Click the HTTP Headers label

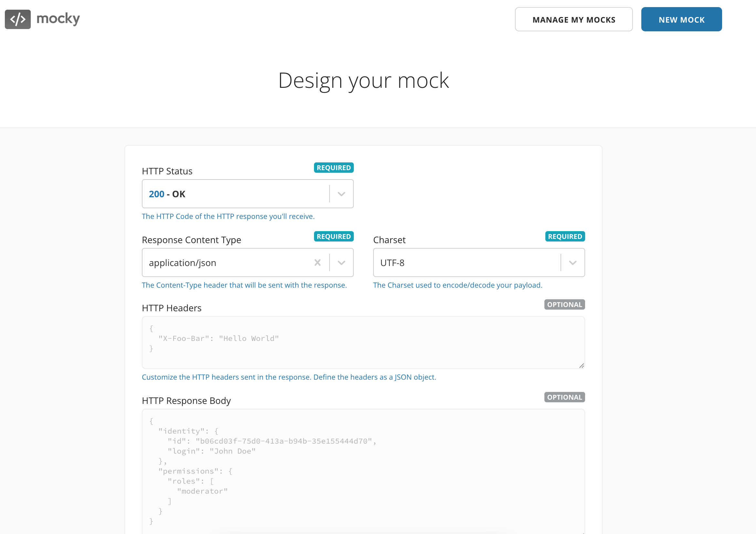pos(172,308)
